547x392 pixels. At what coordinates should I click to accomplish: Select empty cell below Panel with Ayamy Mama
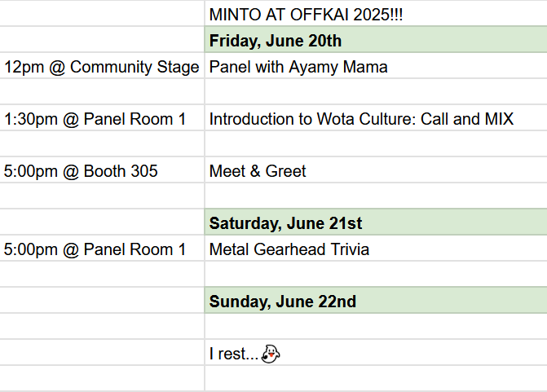(x=376, y=91)
